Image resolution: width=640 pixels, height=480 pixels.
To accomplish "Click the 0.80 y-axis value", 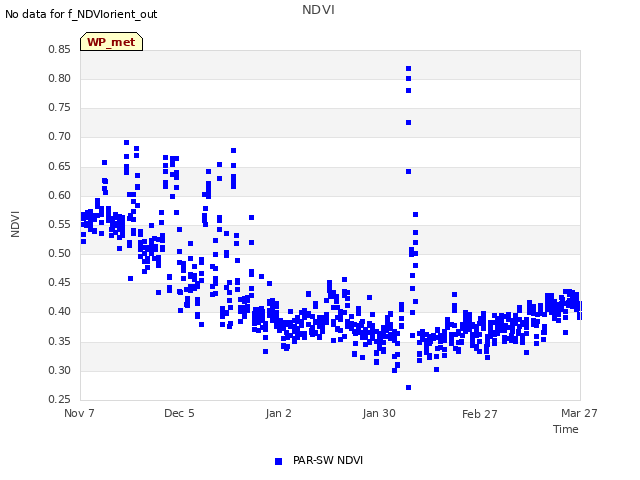I will (60, 78).
